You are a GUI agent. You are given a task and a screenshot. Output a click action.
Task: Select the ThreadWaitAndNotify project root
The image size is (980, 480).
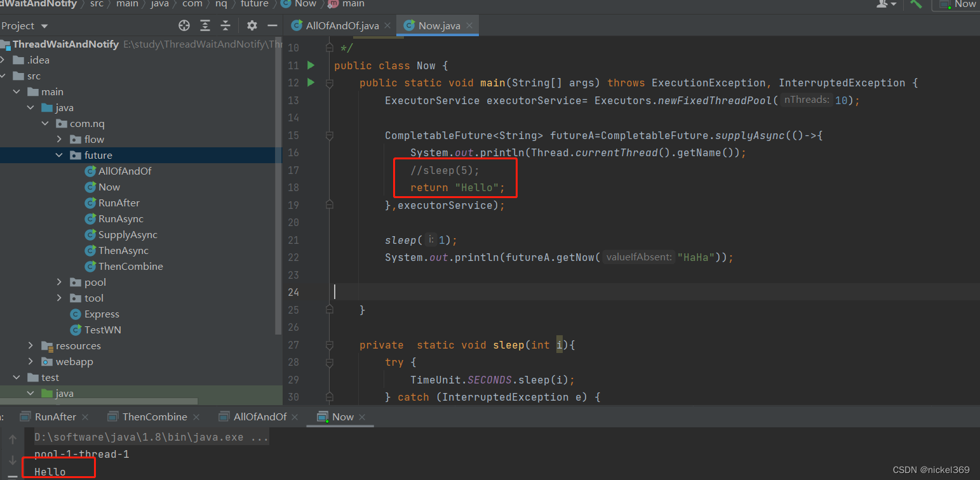pos(65,44)
